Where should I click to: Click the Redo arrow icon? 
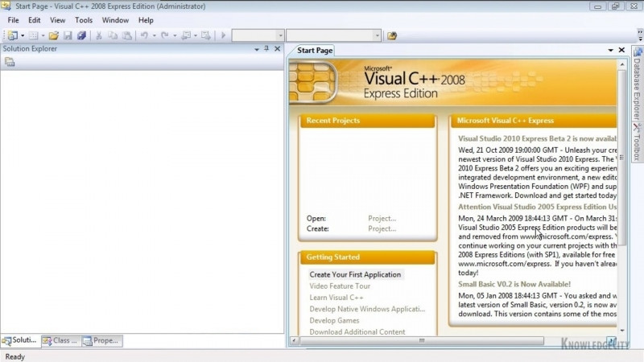tap(165, 35)
